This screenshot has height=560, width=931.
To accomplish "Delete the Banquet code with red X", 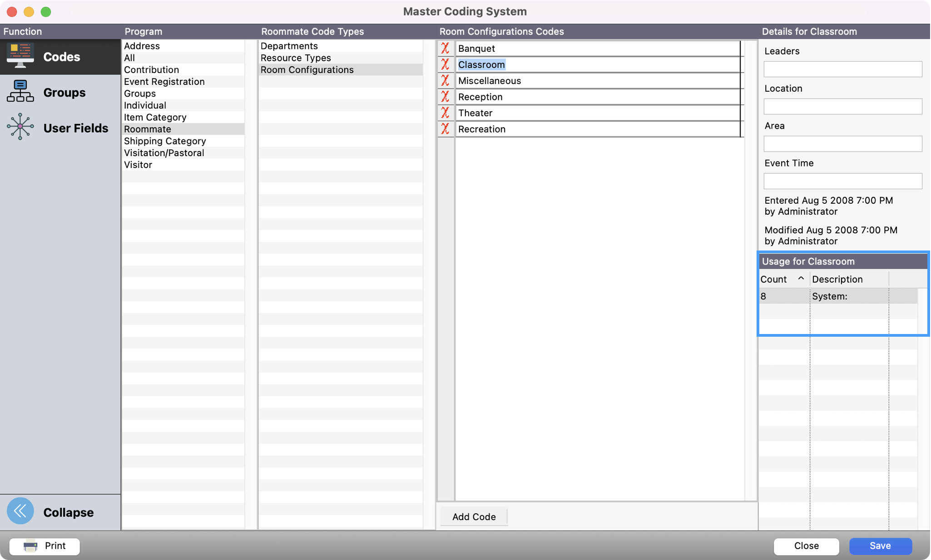I will click(445, 48).
